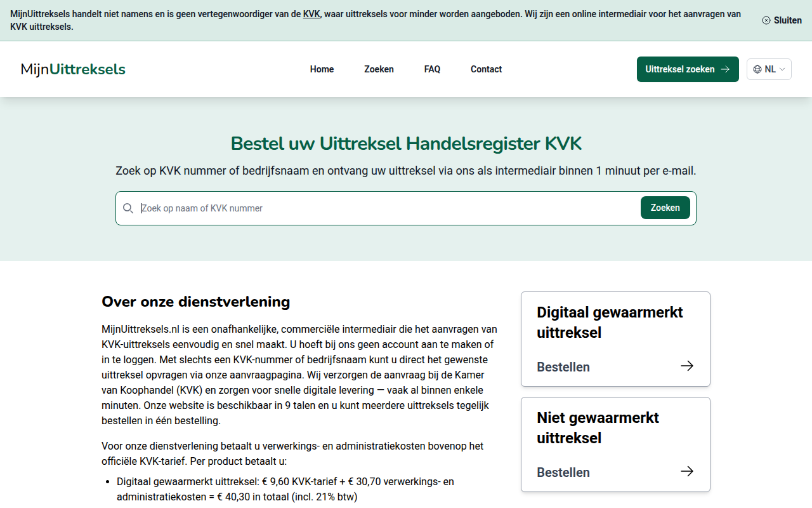Follow the KVK link in the top banner

(x=311, y=14)
